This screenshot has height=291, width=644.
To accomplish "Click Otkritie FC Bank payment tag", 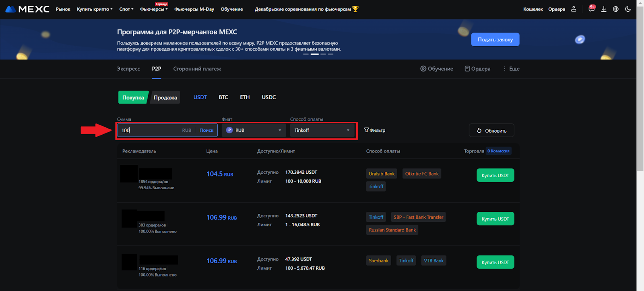I will (x=422, y=174).
